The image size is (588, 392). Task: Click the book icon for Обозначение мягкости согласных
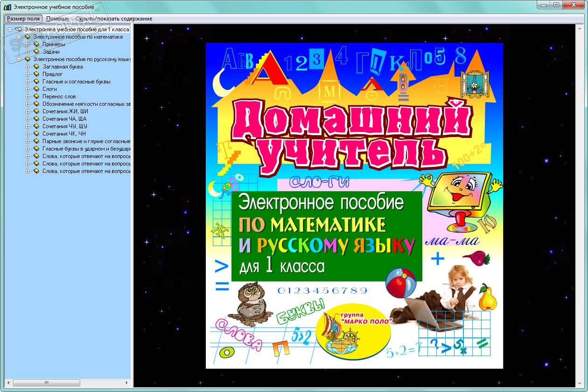point(36,104)
